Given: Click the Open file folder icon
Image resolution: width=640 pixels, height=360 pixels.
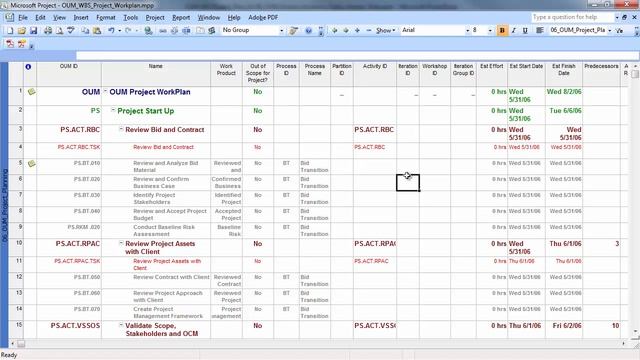Looking at the screenshot, I should tap(22, 31).
